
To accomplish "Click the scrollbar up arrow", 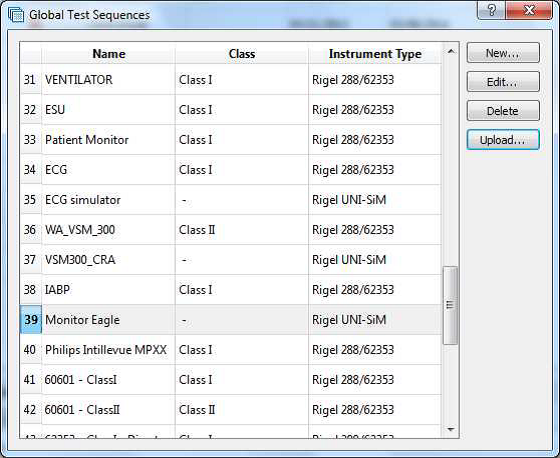I will (451, 52).
